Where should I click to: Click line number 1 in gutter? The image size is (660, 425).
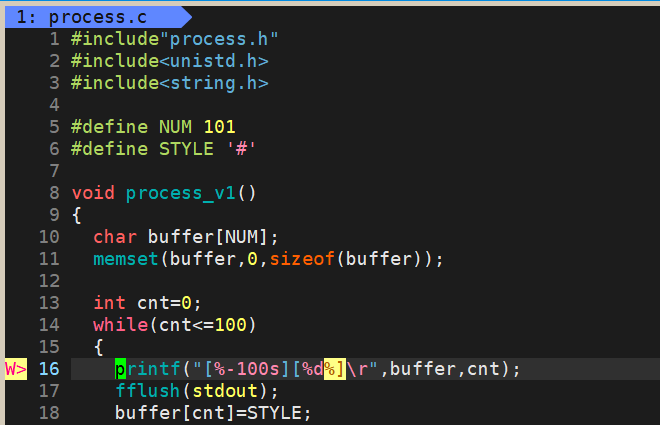pos(55,39)
